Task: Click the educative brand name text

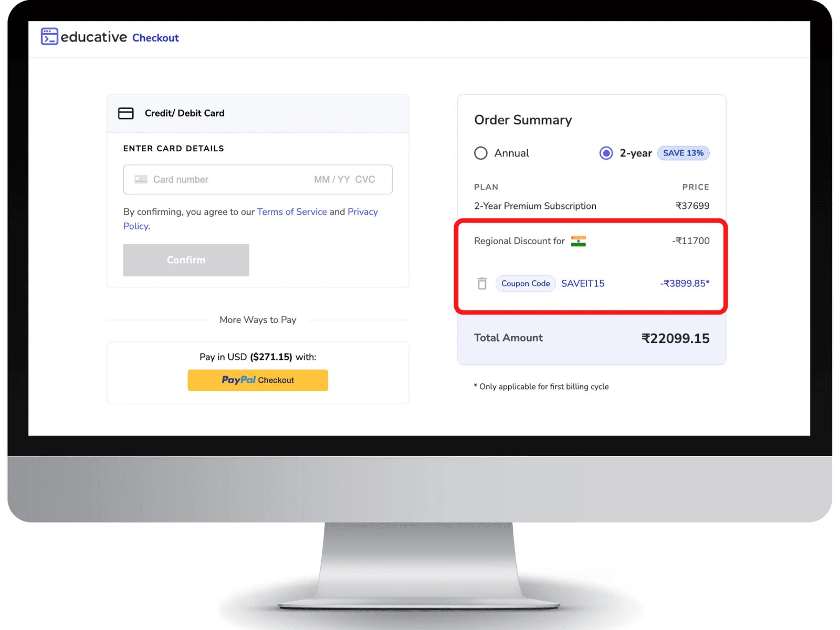Action: coord(94,37)
